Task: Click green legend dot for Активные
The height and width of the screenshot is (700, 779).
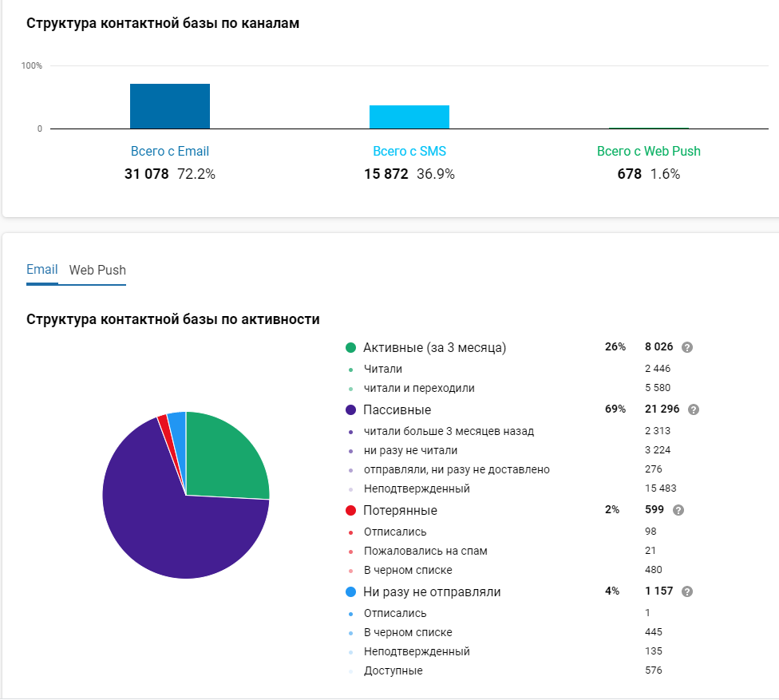Action: point(350,348)
